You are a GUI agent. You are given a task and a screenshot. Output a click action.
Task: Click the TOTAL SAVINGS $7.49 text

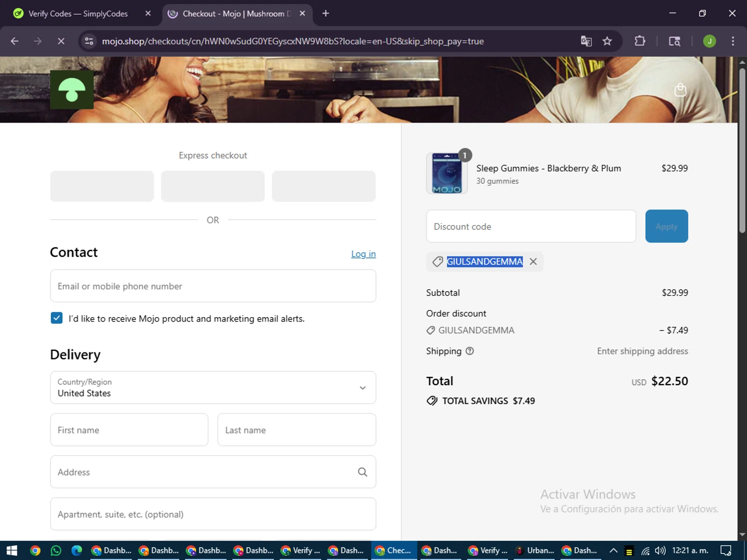point(489,401)
